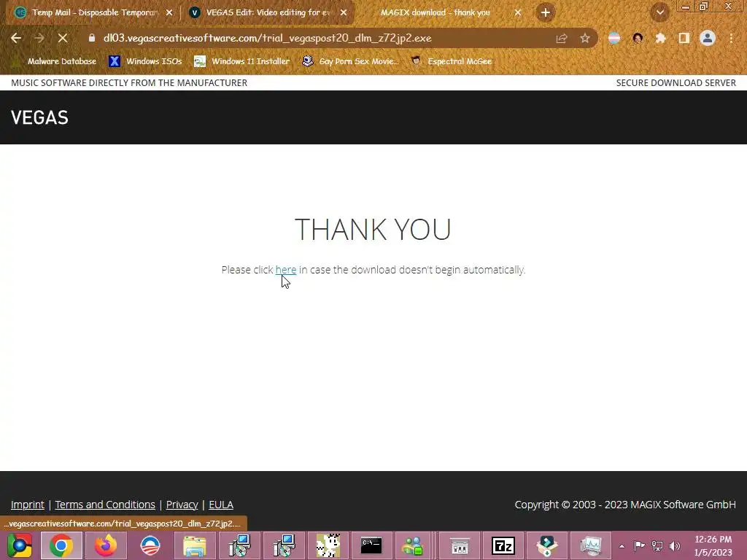Close the VEGAS Edit tab
Viewport: 747px width, 560px height.
tap(344, 13)
